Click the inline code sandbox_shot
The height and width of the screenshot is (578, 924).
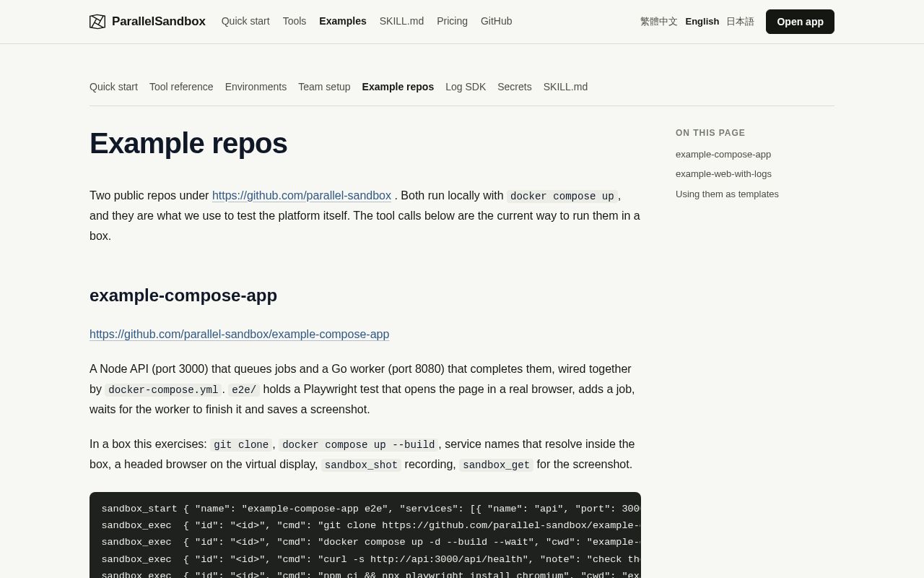tap(361, 465)
